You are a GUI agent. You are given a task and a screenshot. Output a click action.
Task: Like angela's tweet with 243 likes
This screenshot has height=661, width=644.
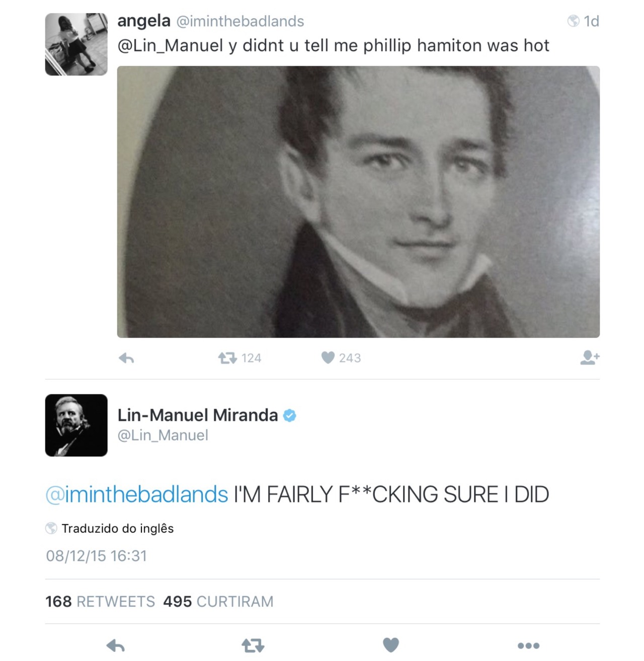(328, 357)
